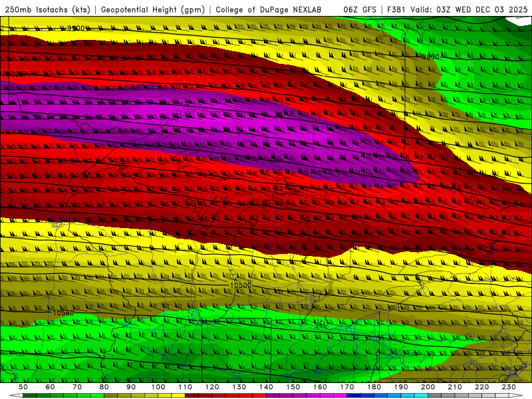Viewport: 532px width, 399px height.
Task: Click the 9900 contour label on the right side
Action: [430, 57]
